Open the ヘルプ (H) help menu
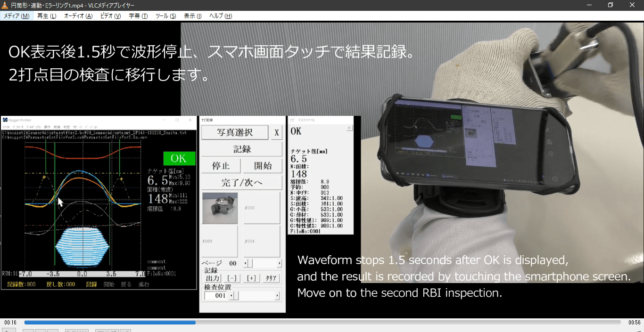Image resolution: width=644 pixels, height=332 pixels. coord(221,16)
